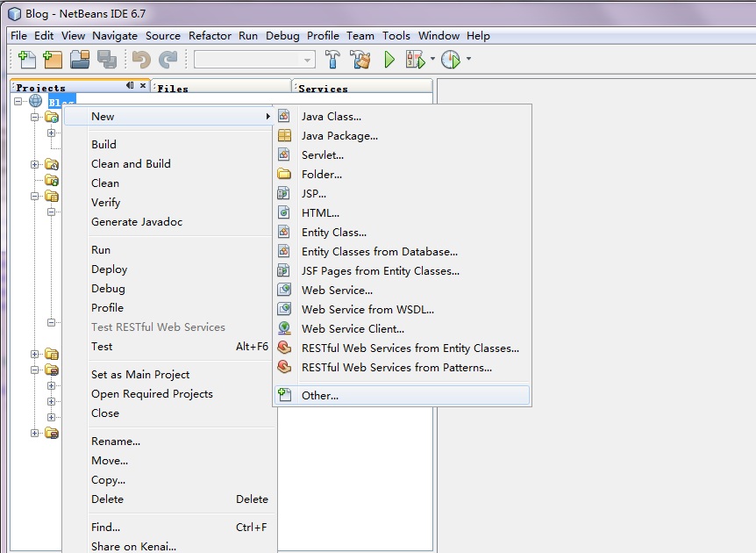This screenshot has height=553, width=756.
Task: Click the Servlet icon in submenu
Action: [x=284, y=154]
